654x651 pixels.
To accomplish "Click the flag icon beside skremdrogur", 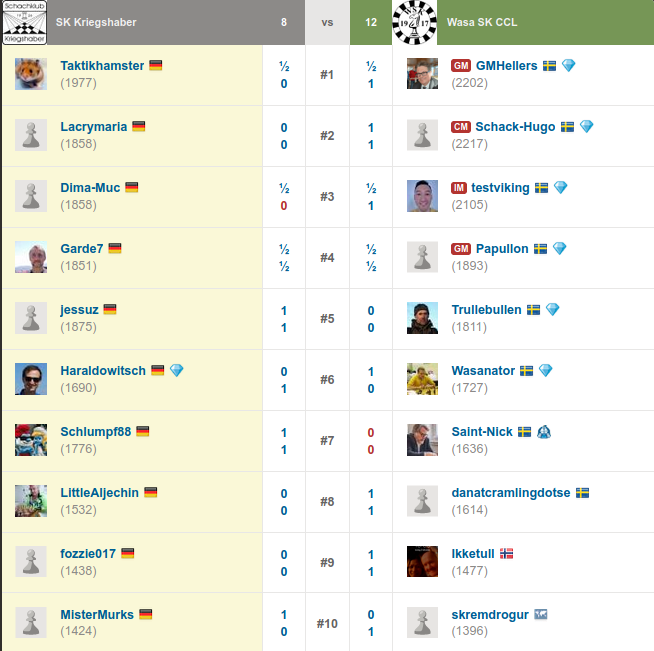I will click(x=541, y=615).
